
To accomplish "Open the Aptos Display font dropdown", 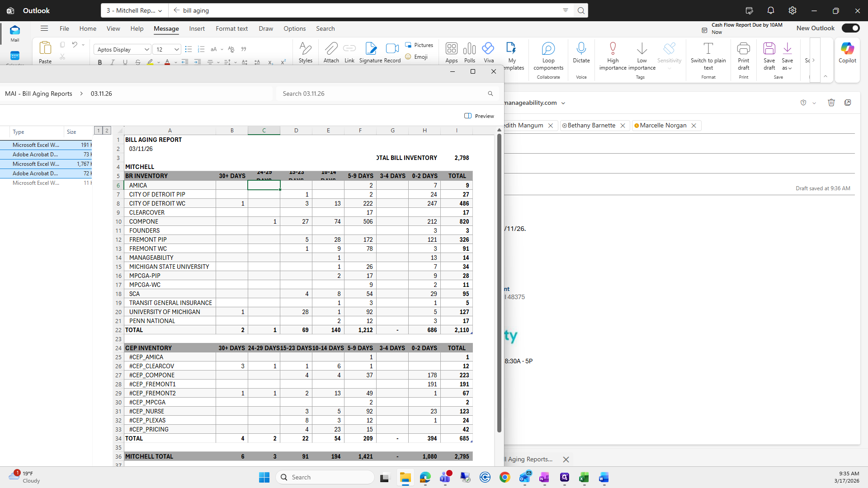I will point(146,50).
